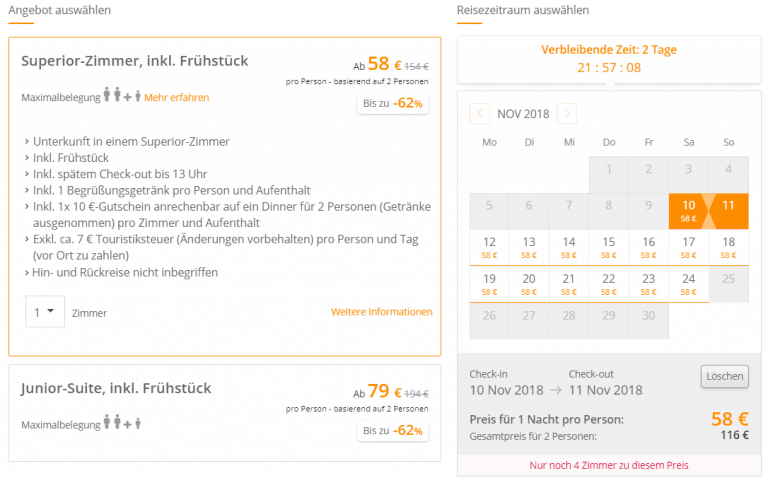Click the 'Bis zu -62%' badge for Junior-Suite
Image resolution: width=768 pixels, height=478 pixels.
(393, 430)
